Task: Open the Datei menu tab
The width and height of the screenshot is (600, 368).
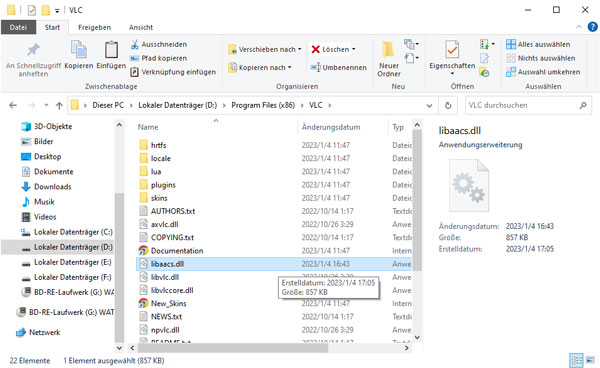Action: [18, 27]
